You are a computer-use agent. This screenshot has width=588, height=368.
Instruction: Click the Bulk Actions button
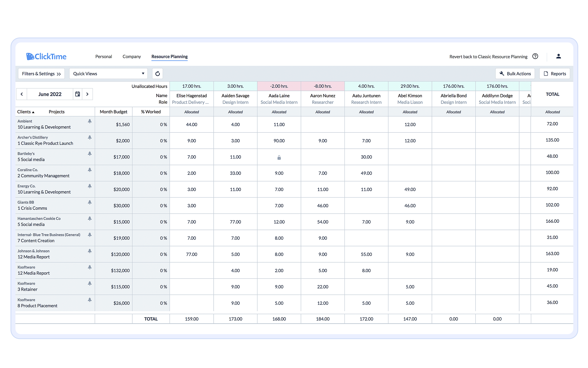515,74
